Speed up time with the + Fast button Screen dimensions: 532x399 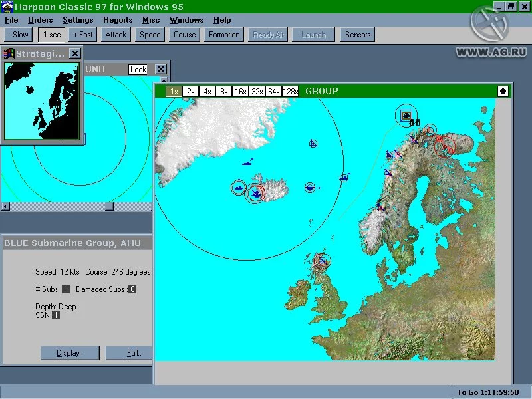82,35
